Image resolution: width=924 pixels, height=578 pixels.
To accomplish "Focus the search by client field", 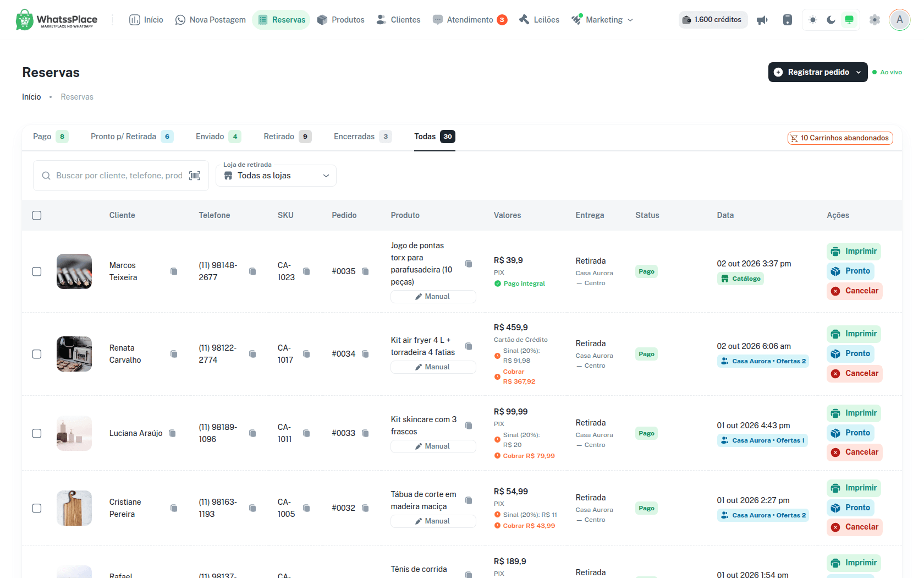I will pos(118,176).
